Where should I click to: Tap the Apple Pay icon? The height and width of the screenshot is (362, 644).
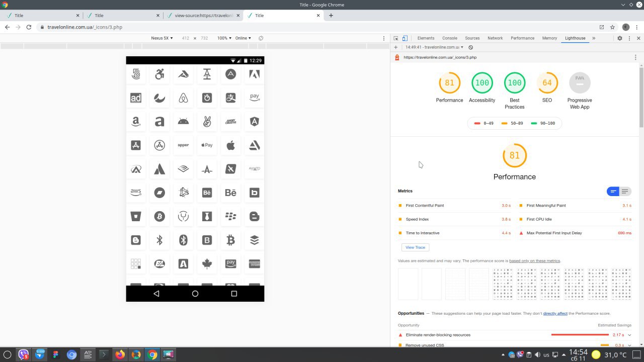[x=207, y=145]
